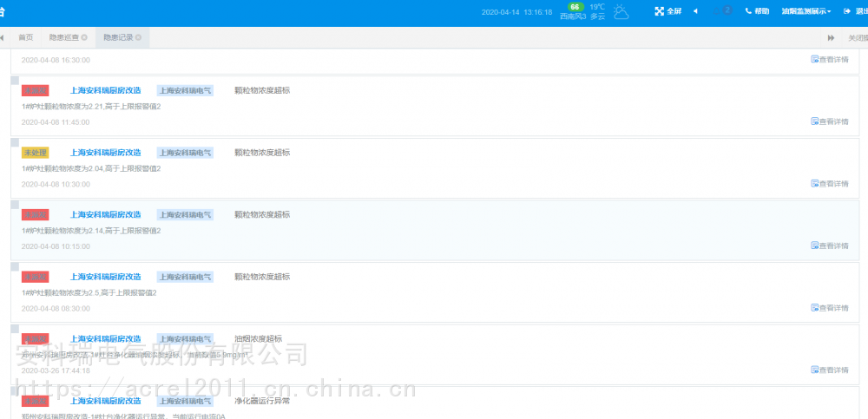Click 上海安科瑞电气 tag in the 10:30:00 record
The height and width of the screenshot is (419, 868).
185,153
